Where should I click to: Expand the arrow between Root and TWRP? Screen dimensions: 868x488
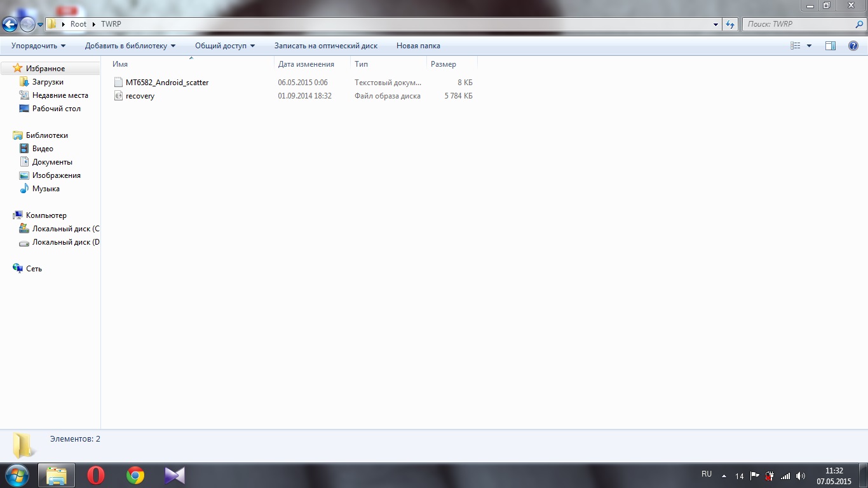[x=94, y=24]
